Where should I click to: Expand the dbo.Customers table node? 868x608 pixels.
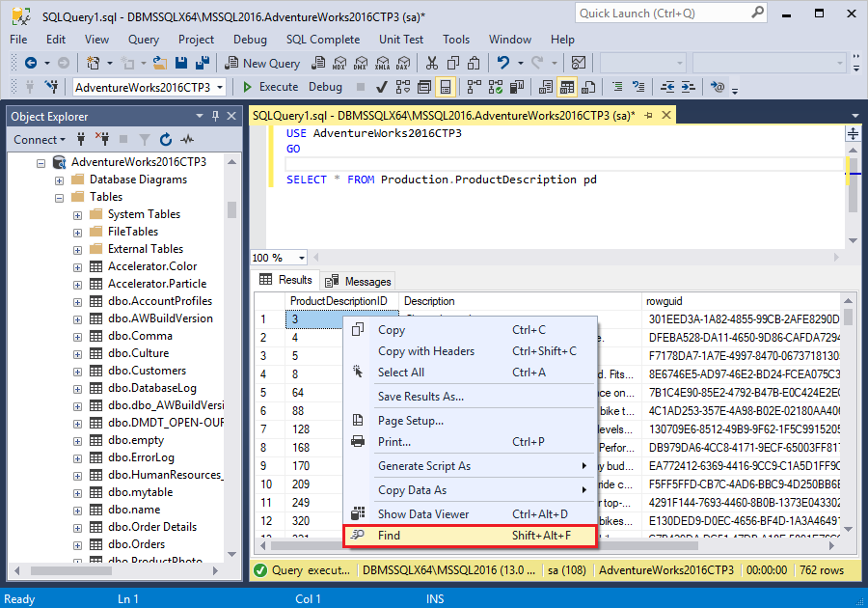click(x=77, y=372)
